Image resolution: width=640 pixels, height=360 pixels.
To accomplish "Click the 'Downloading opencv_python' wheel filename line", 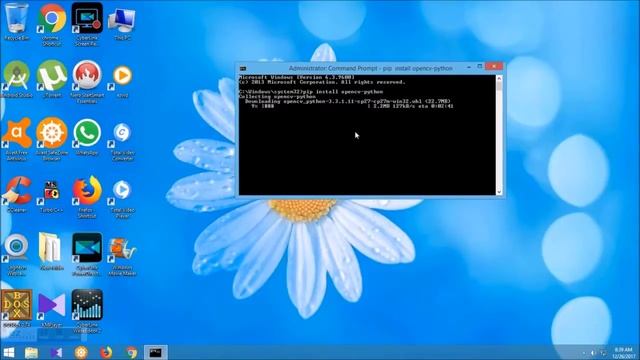I will (x=348, y=101).
